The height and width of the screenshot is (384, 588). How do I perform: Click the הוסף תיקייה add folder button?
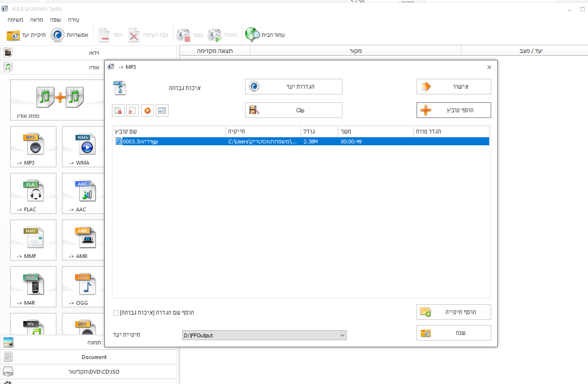[454, 312]
